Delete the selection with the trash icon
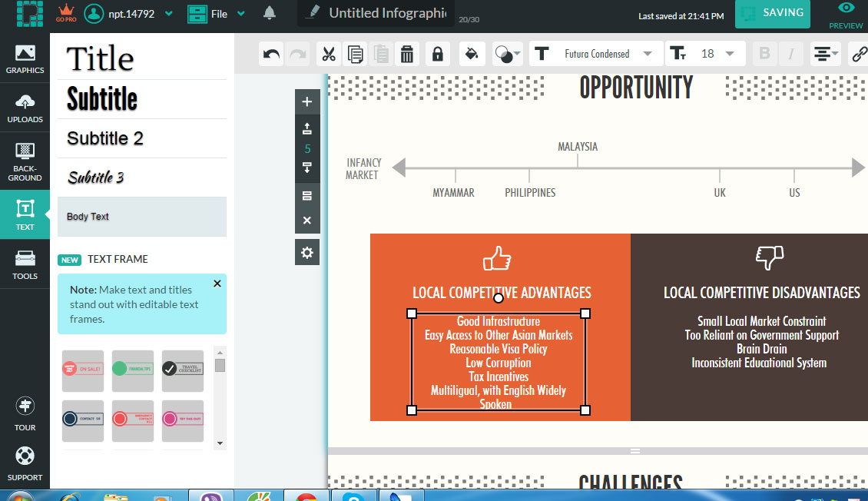Viewport: 868px width, 501px height. click(407, 54)
